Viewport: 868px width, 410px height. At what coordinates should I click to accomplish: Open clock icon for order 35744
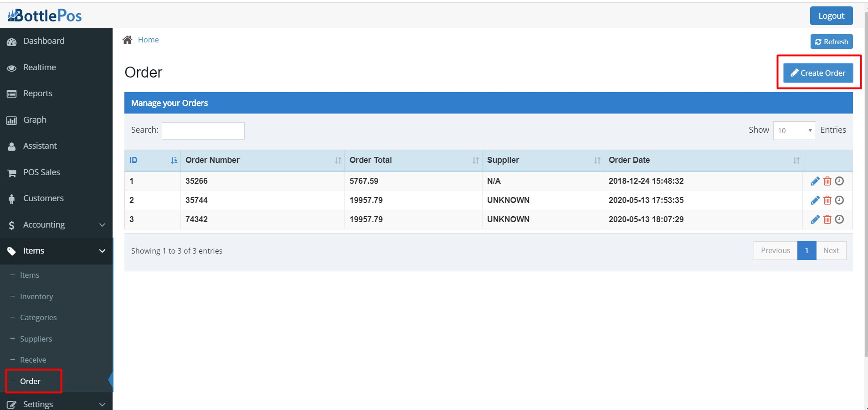click(x=839, y=200)
